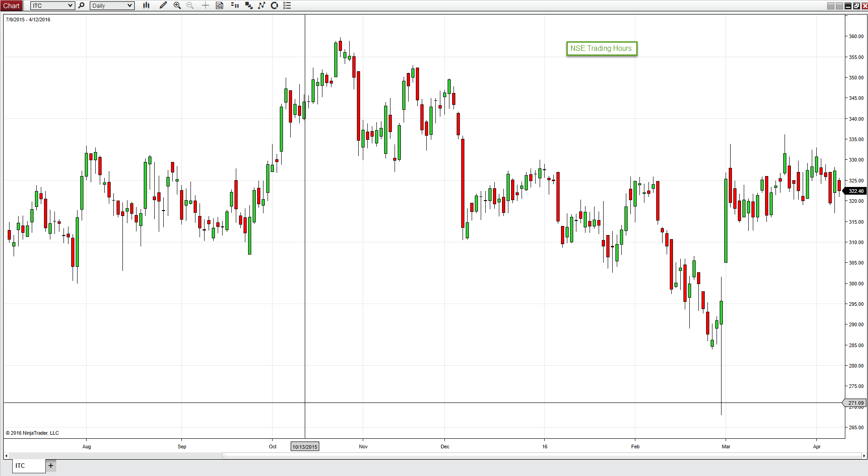Click the Dec label on time axis

point(445,447)
